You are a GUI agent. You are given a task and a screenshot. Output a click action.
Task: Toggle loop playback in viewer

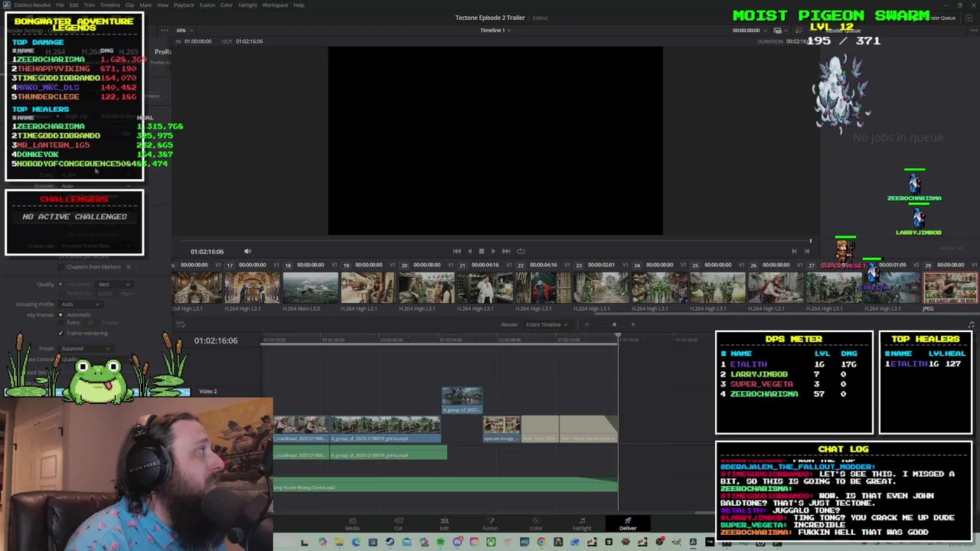(521, 251)
